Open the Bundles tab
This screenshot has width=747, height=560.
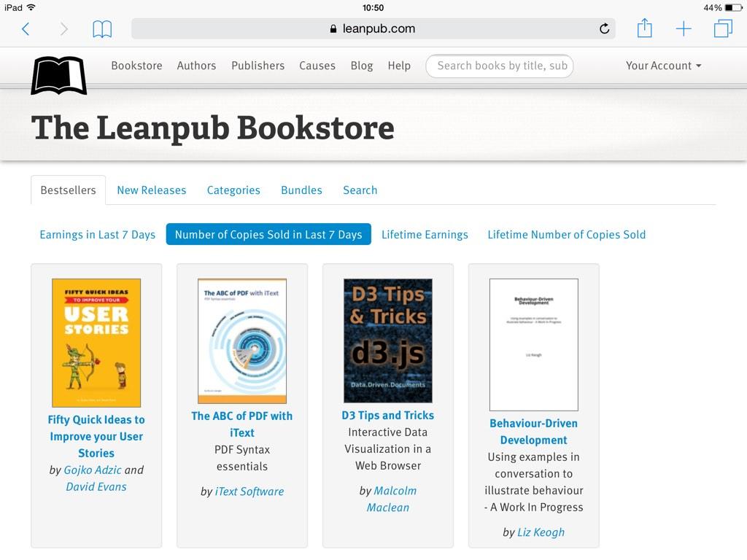301,190
